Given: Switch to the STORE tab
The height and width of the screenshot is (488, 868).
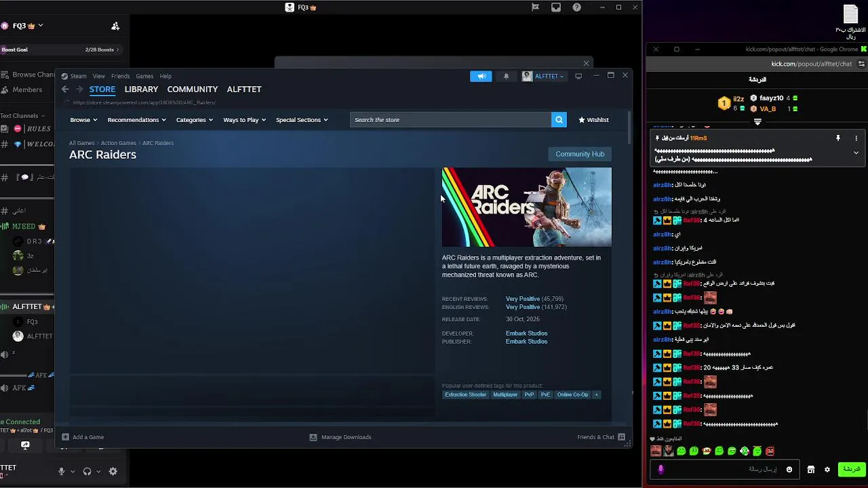Looking at the screenshot, I should pos(102,89).
